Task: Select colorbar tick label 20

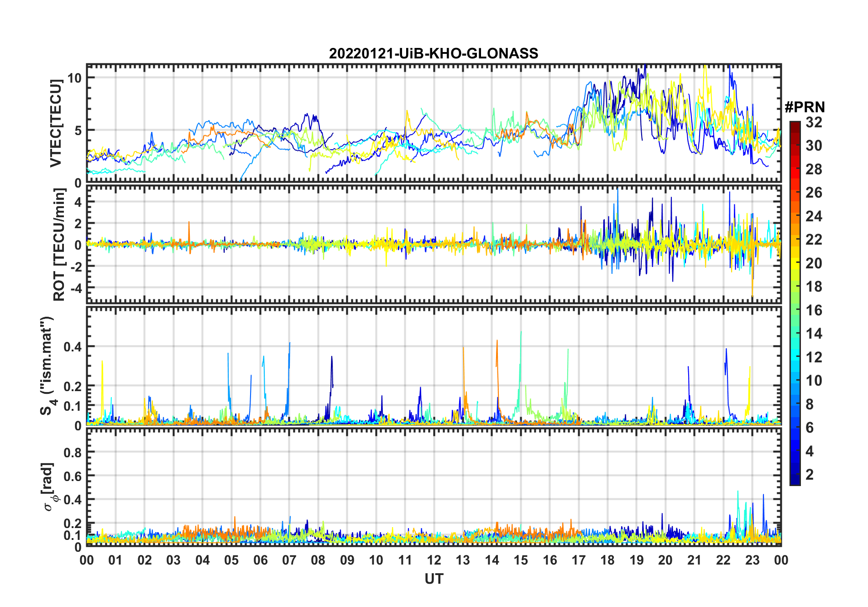Action: (814, 263)
